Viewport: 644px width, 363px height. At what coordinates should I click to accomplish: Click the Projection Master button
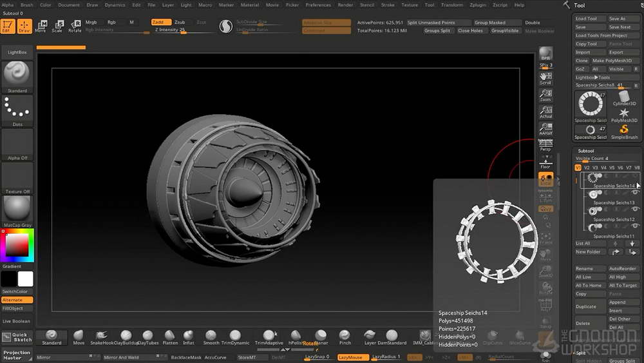[x=17, y=355]
